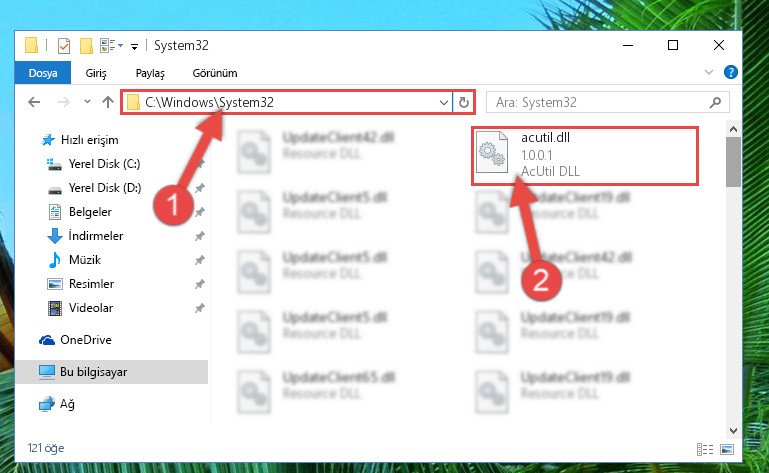Expand the address bar history dropdown
This screenshot has height=473, width=769.
(x=443, y=103)
